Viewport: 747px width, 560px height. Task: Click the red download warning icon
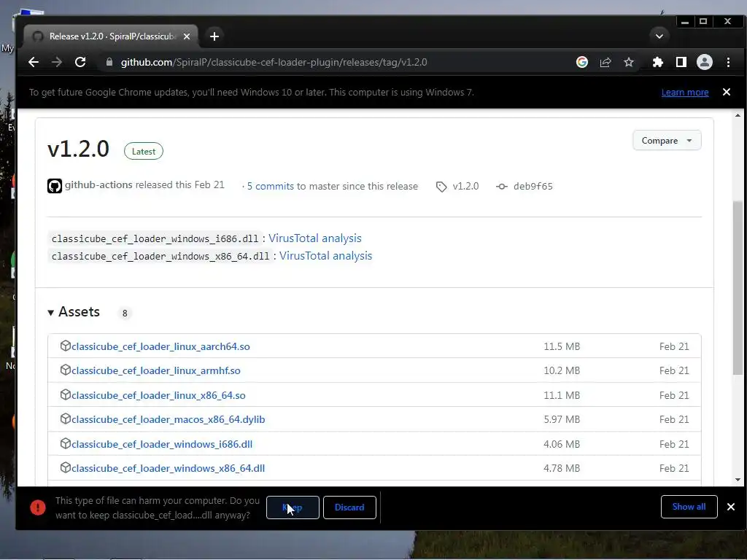[x=38, y=507]
